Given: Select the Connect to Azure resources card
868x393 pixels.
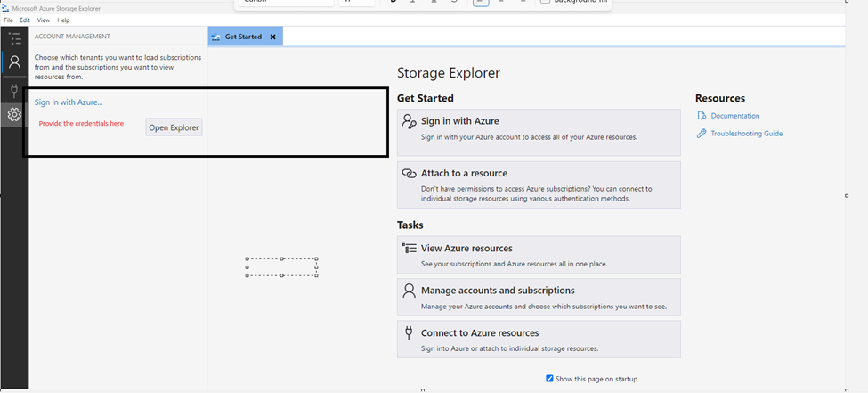Looking at the screenshot, I should point(539,340).
